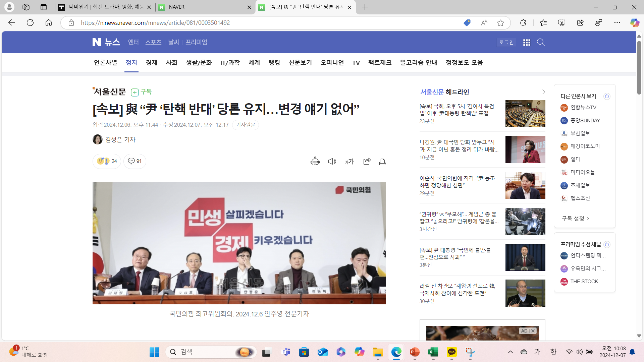The image size is (644, 362).
Task: Show hidden system tray icons chevron
Action: click(510, 352)
